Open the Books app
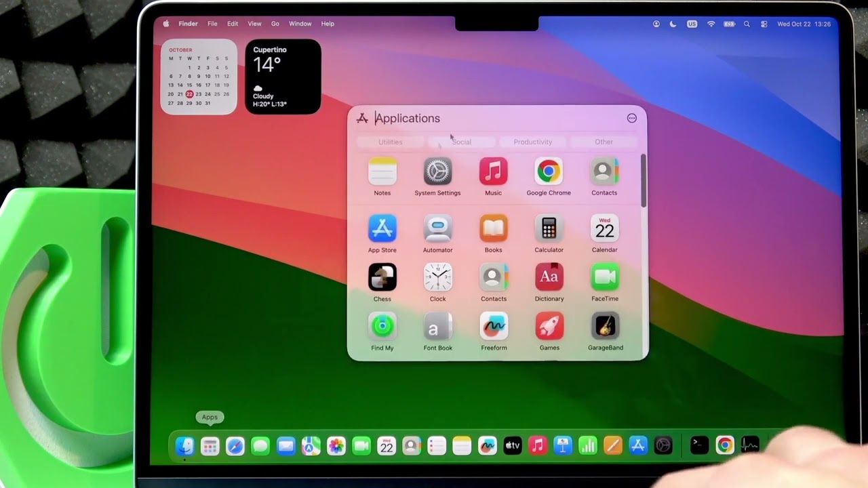868x488 pixels. [x=494, y=228]
